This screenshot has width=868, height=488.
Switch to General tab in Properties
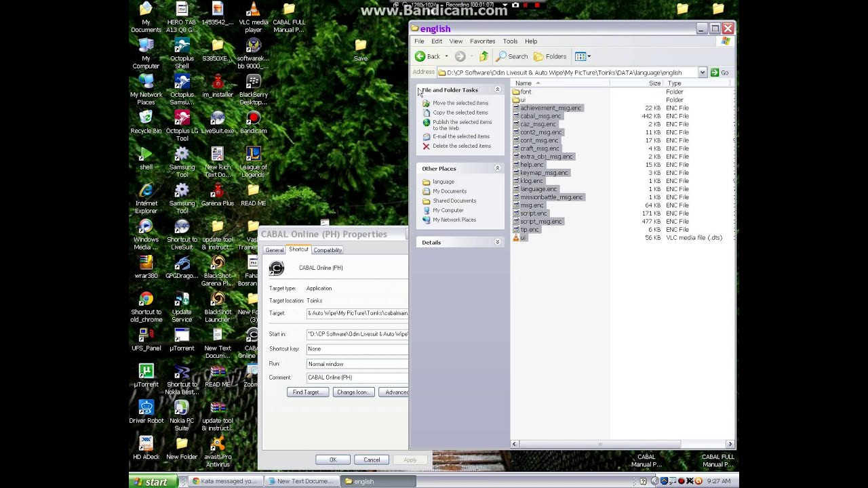(x=275, y=250)
